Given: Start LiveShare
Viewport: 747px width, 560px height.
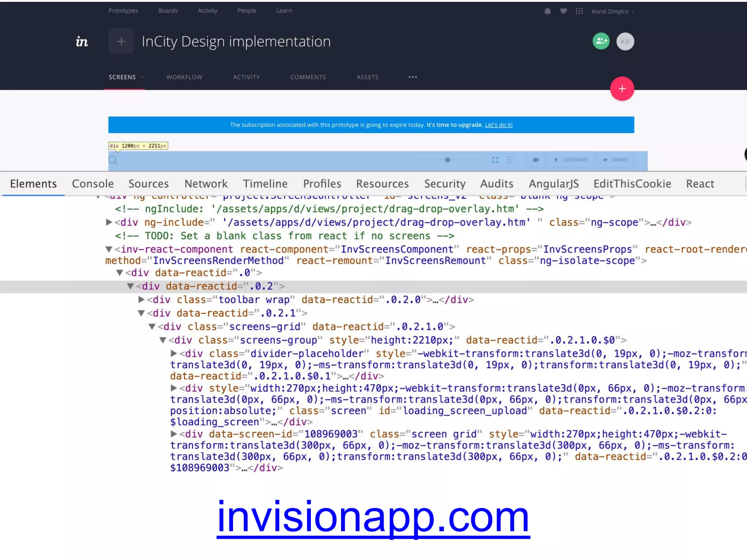Looking at the screenshot, I should (x=571, y=160).
